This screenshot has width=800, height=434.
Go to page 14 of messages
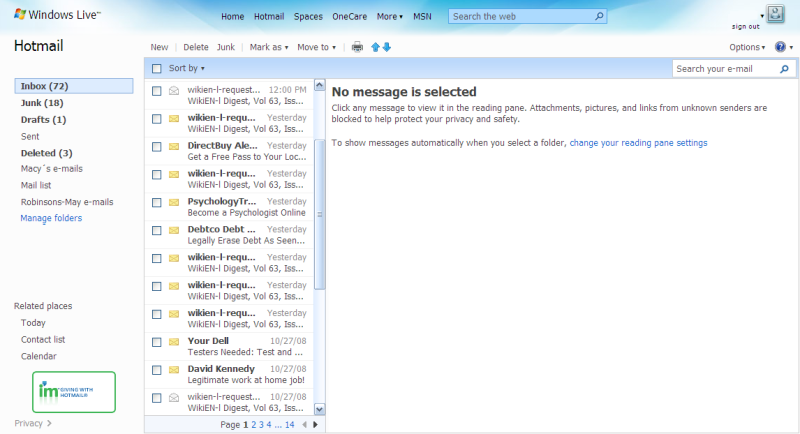pos(289,424)
